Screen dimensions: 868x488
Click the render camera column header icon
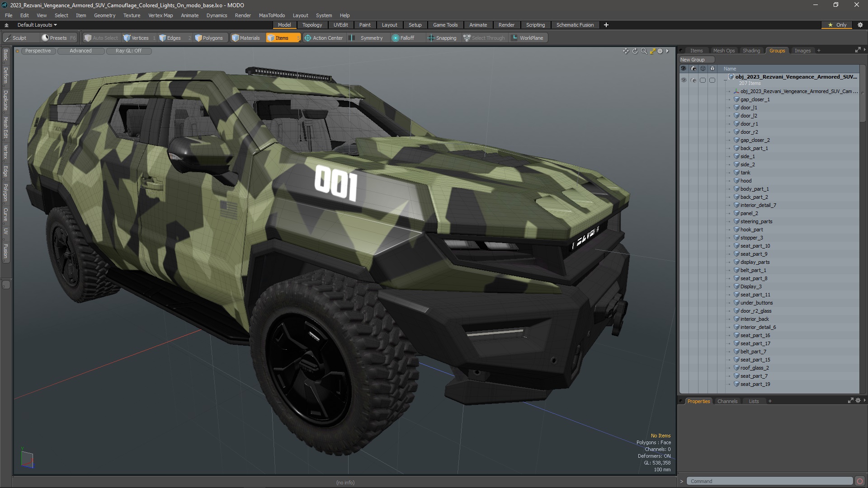(x=693, y=69)
